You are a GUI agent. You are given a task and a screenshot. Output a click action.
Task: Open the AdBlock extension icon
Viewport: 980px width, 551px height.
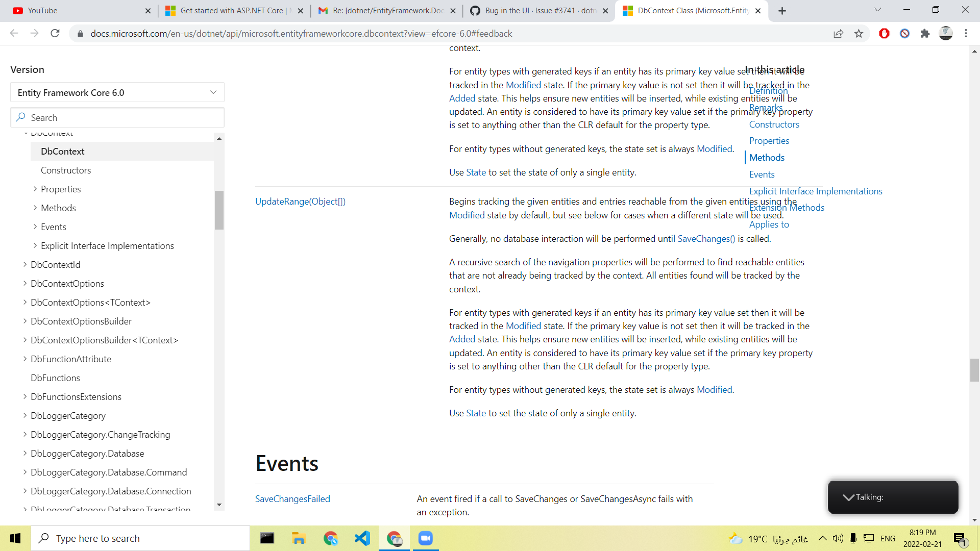pos(884,33)
